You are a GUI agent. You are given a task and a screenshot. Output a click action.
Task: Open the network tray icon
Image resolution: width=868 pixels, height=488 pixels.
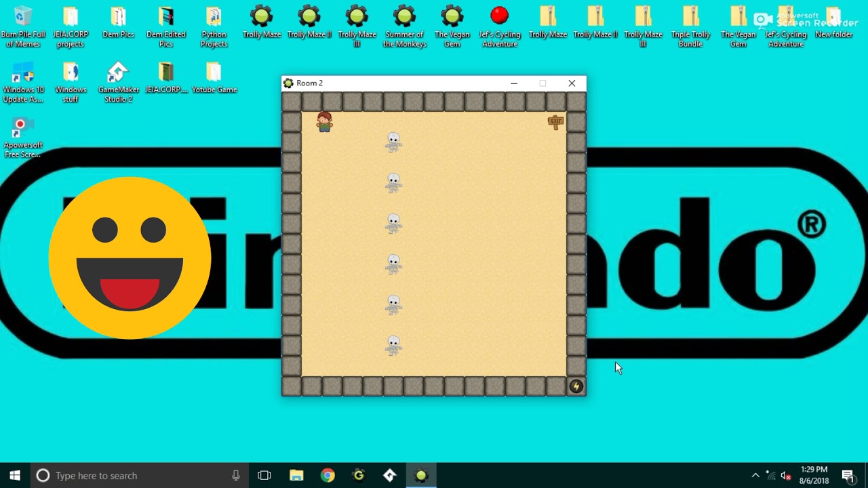(771, 475)
